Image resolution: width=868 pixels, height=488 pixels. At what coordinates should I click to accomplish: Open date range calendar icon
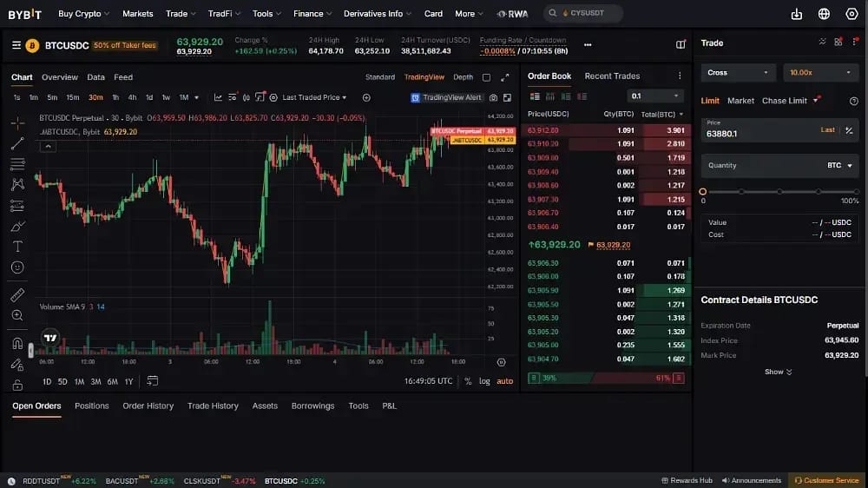(x=152, y=380)
